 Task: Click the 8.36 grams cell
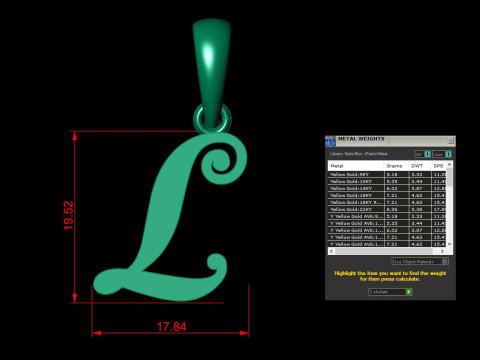(x=396, y=209)
